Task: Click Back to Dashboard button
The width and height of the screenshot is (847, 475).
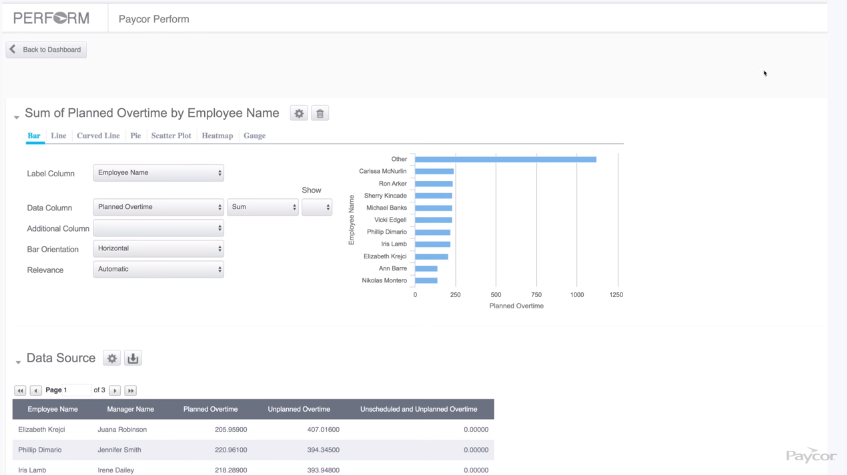Action: [x=46, y=50]
